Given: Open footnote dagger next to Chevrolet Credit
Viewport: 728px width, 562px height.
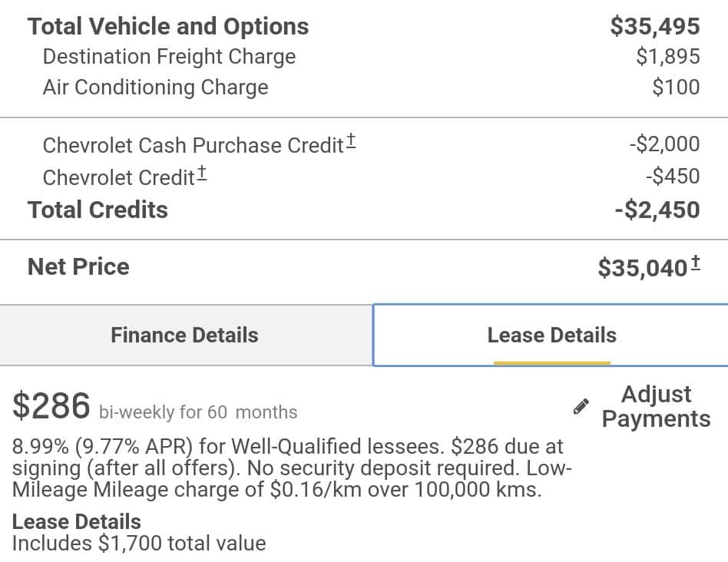Looking at the screenshot, I should coord(201,174).
